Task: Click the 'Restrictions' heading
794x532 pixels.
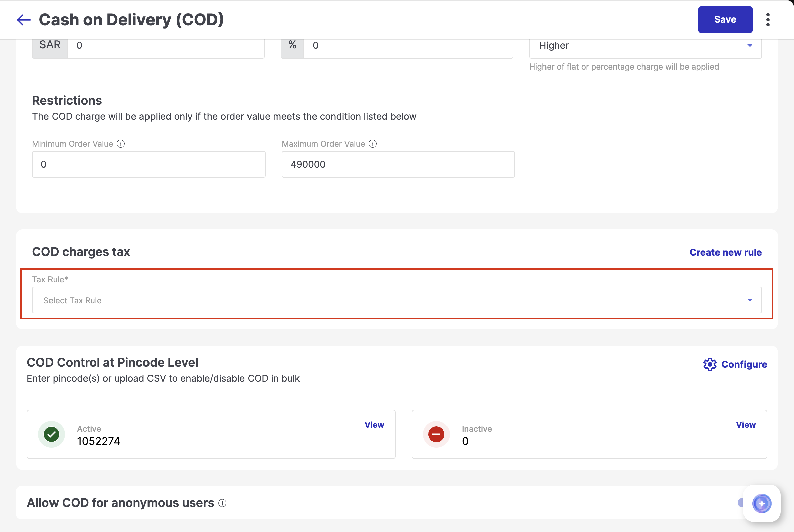Action: (x=67, y=101)
